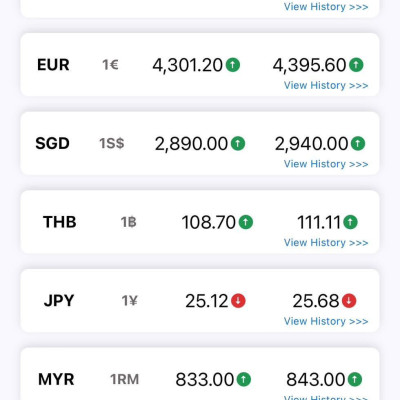
Task: Click up arrow next to 2,890.00
Action: coord(238,143)
